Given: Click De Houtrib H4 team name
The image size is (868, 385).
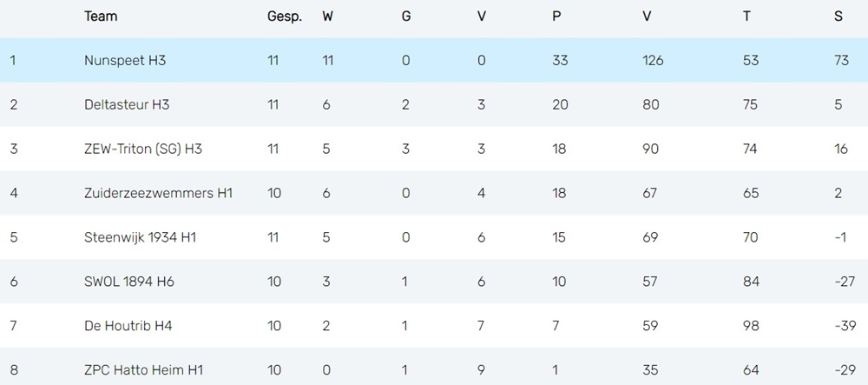Looking at the screenshot, I should [128, 326].
